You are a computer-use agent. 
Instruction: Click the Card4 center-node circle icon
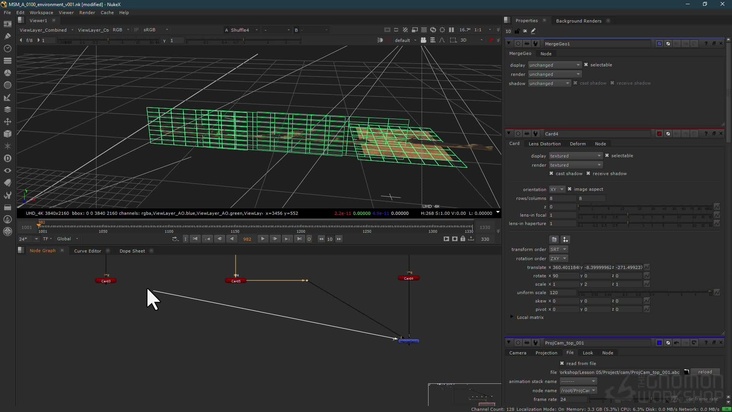pyautogui.click(x=518, y=134)
